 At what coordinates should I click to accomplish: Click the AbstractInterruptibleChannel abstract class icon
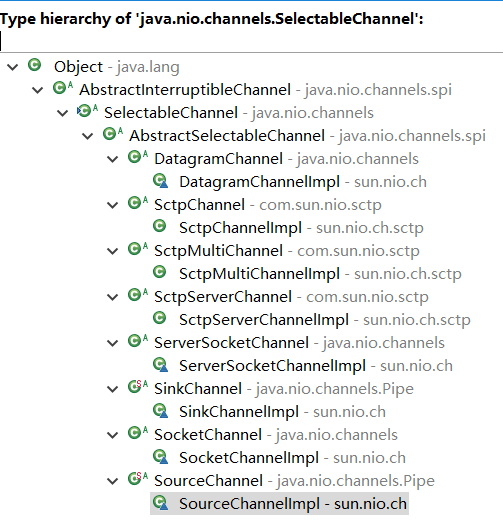[63, 88]
